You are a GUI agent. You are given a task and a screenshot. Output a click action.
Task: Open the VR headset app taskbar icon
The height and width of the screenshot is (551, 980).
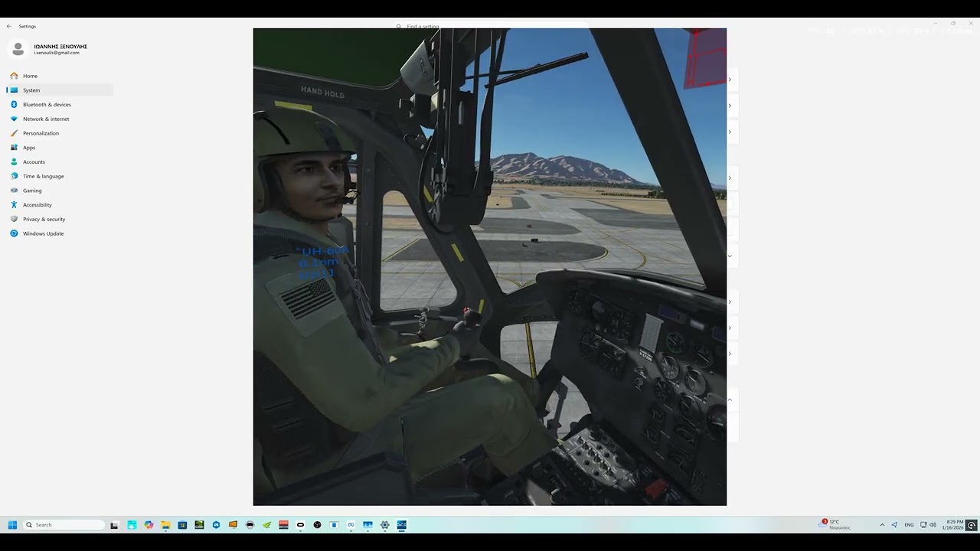[x=250, y=525]
